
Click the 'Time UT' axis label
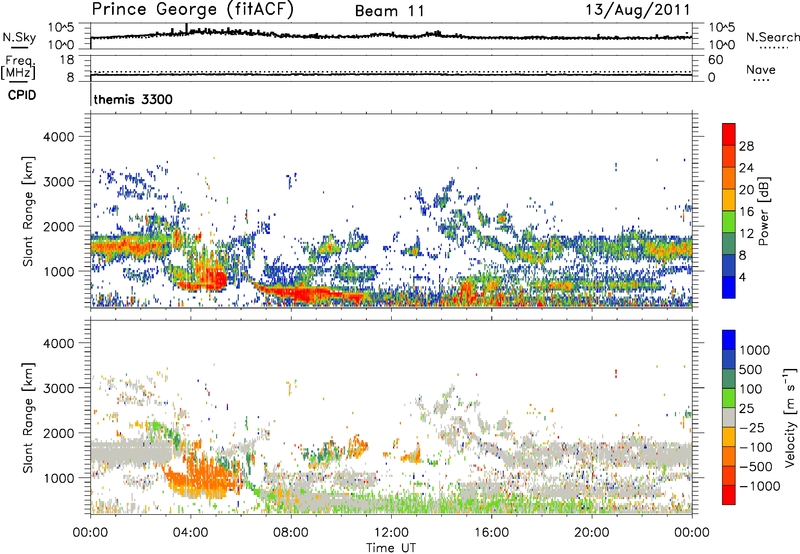pyautogui.click(x=391, y=548)
